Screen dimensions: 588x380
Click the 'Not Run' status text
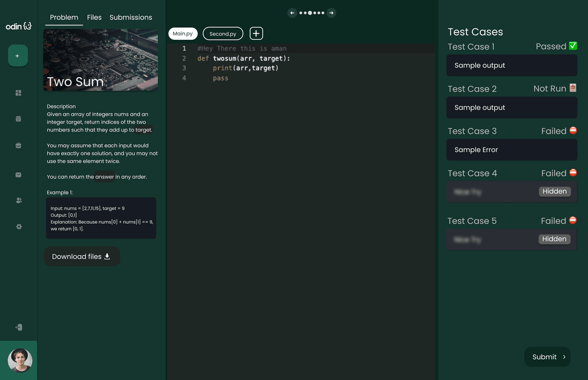click(550, 89)
